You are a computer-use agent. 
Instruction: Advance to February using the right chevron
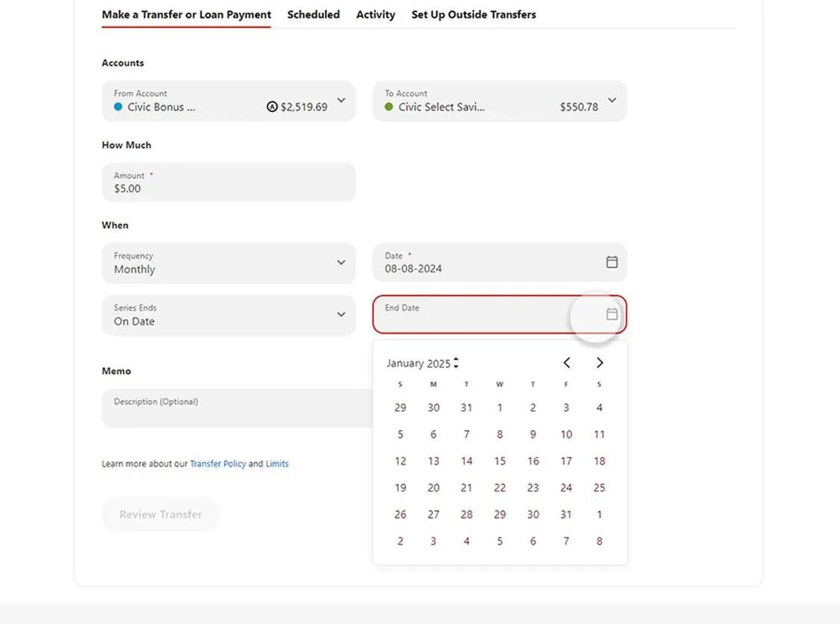pyautogui.click(x=600, y=362)
